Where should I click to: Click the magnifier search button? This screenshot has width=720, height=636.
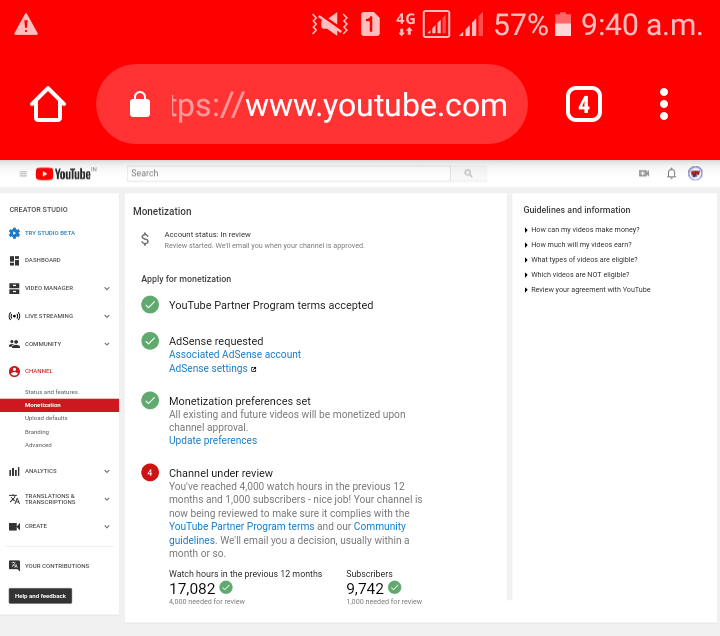[468, 173]
